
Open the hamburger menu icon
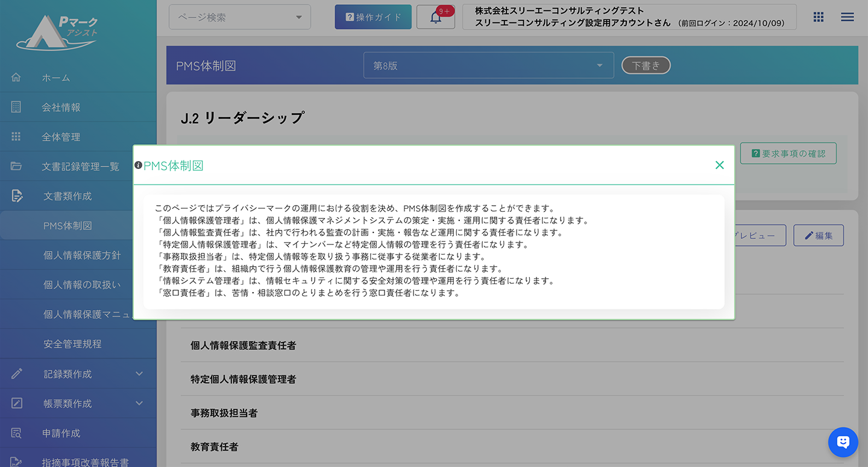(x=847, y=17)
